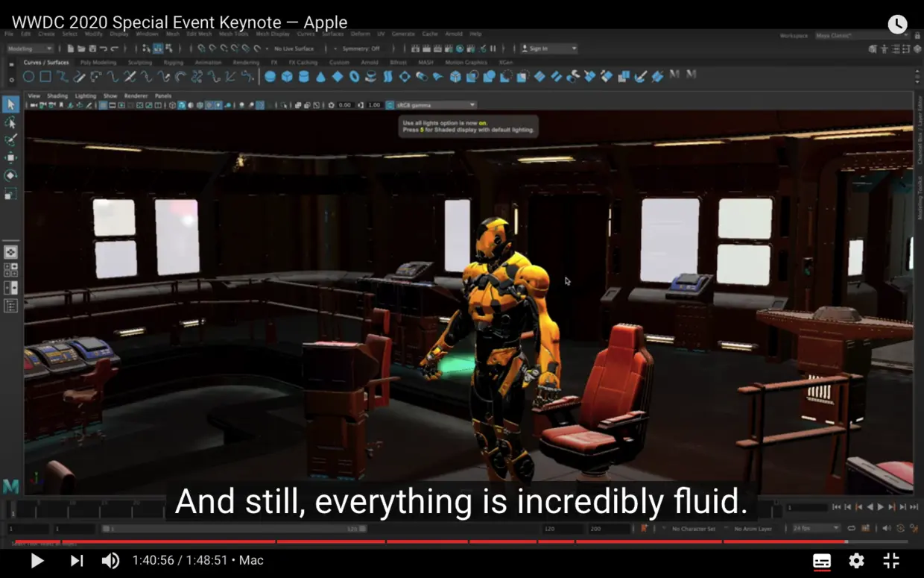Select the Scale tool in toolbox
The image size is (924, 578).
click(10, 194)
